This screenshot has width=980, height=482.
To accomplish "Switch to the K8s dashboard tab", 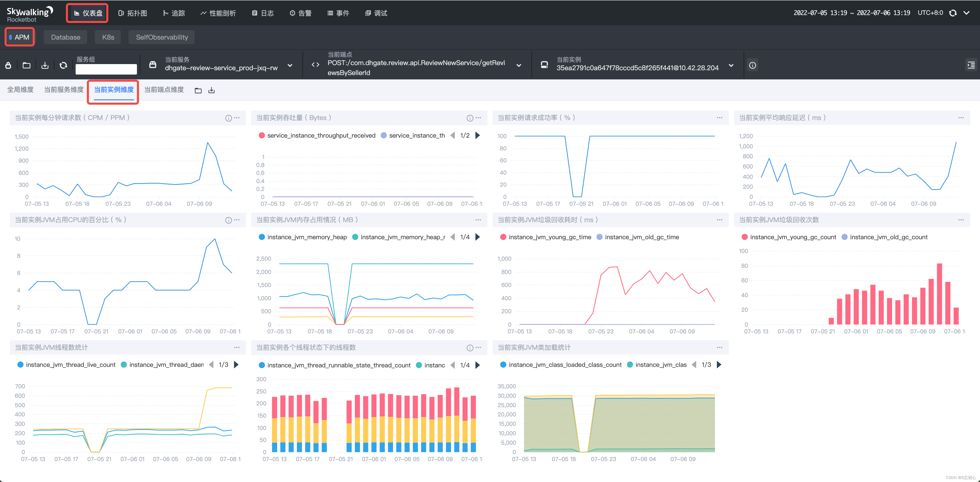I will pos(108,37).
